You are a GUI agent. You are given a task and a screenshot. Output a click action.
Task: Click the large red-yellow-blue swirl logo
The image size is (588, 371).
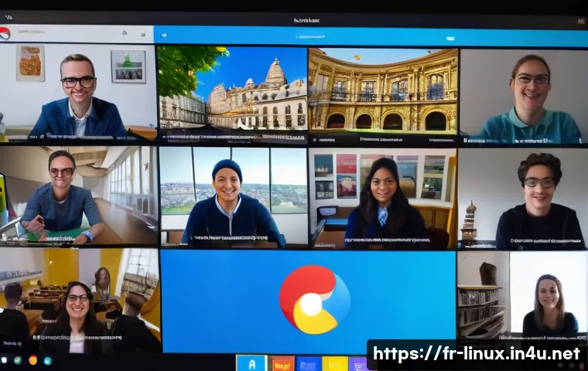pyautogui.click(x=315, y=299)
